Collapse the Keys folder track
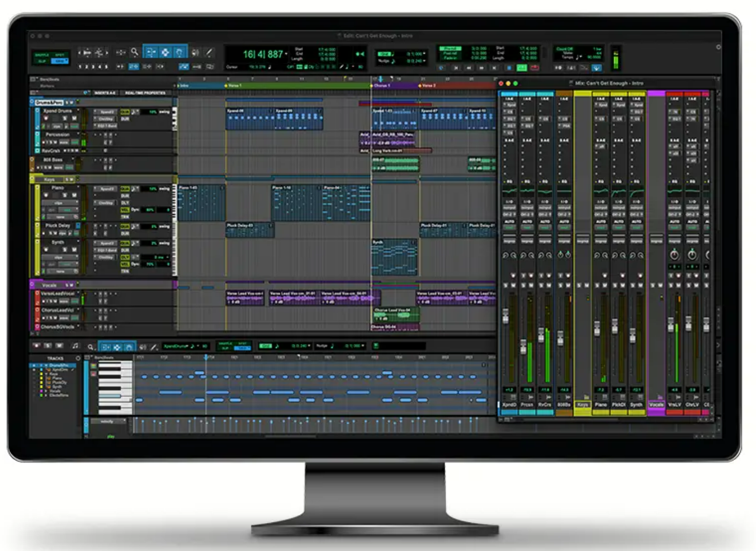 click(32, 179)
